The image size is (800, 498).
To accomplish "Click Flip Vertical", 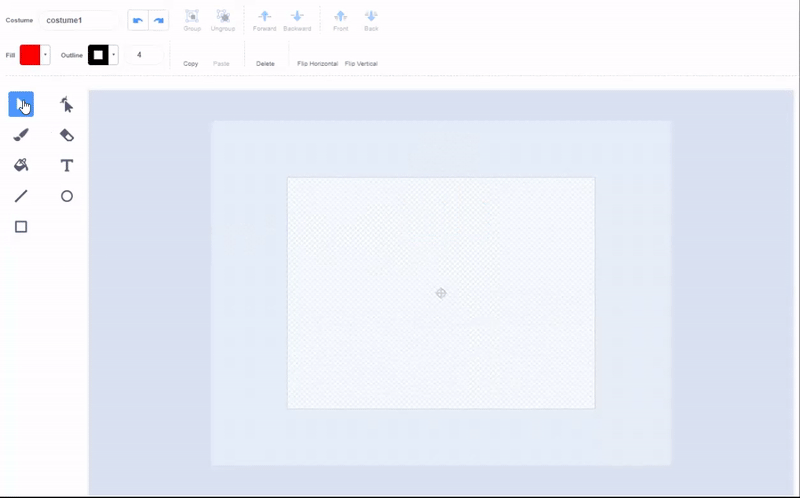I will click(x=361, y=63).
